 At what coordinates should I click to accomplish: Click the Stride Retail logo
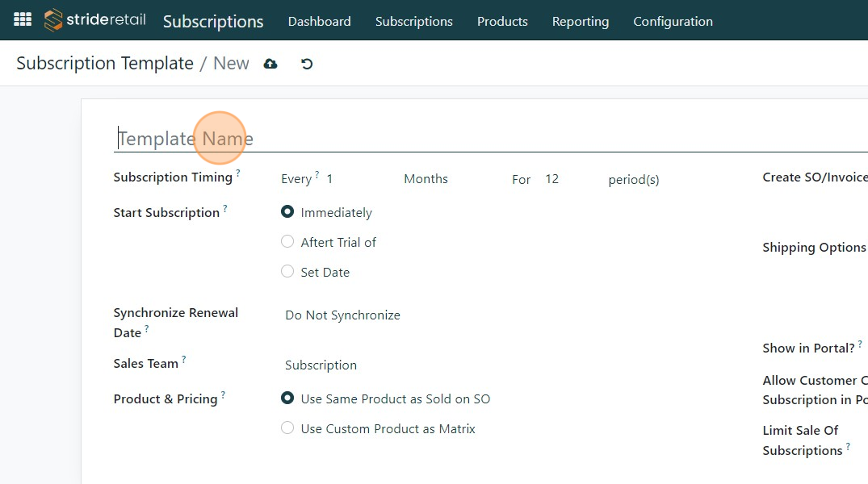[95, 20]
